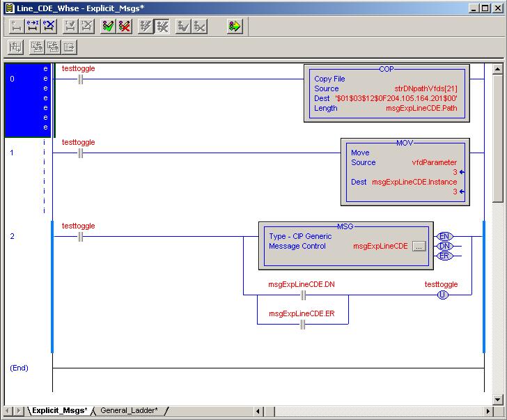Click the Cancel Accepted Program Edits icon

click(199, 26)
